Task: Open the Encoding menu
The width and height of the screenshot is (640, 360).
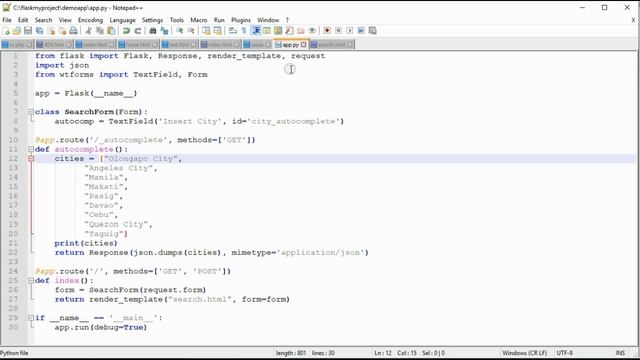Action: tap(90, 20)
